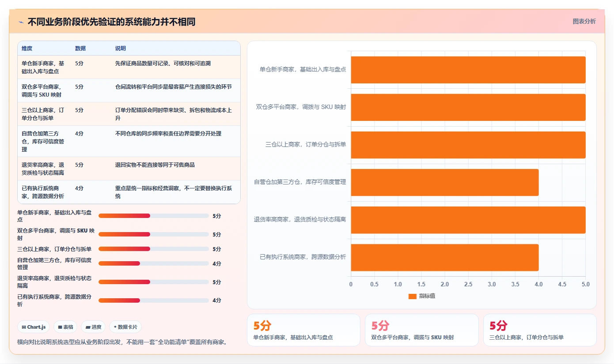Viewport: 614px width, 364px height.
Task: Click the 5.0 tick label on the chart axis
Action: tap(585, 284)
